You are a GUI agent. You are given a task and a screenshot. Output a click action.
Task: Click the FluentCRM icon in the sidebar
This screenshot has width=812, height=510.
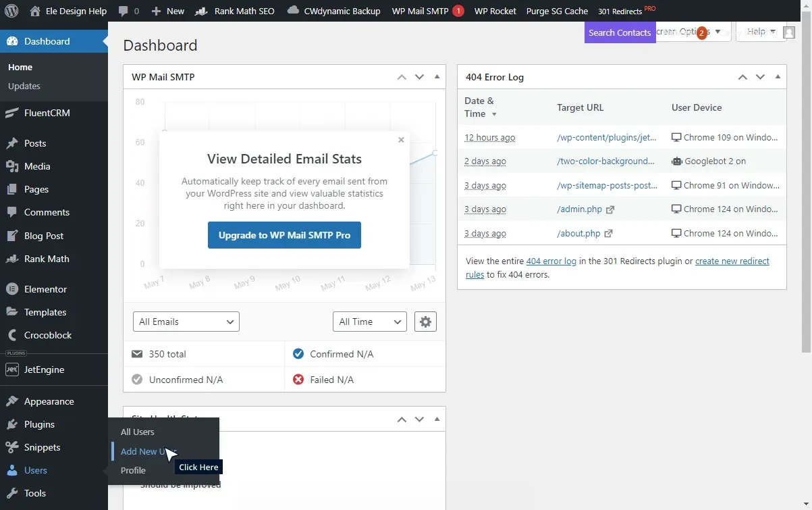11,113
